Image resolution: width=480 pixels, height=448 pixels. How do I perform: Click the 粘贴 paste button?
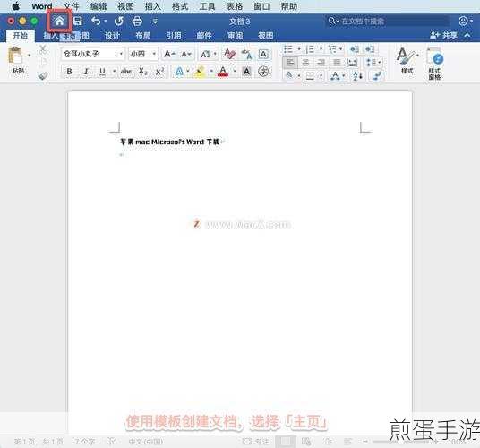click(17, 60)
